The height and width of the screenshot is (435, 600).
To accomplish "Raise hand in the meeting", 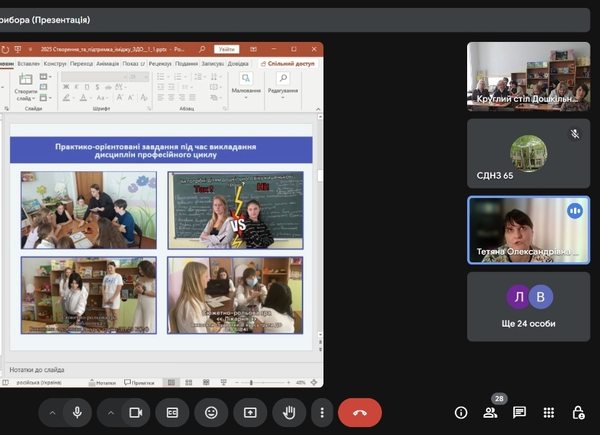I will point(289,412).
